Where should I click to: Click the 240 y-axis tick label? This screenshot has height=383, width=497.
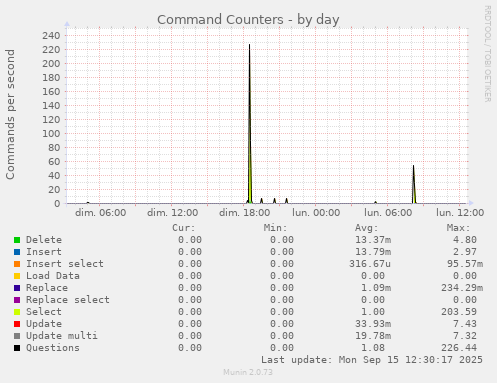click(x=51, y=35)
